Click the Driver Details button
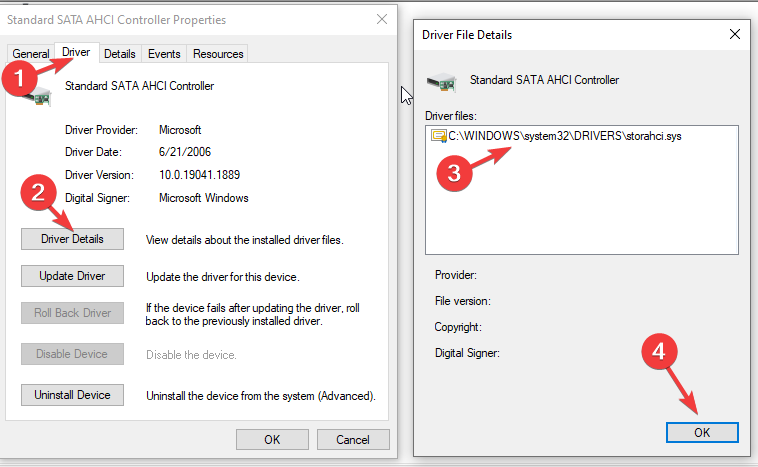 tap(72, 239)
